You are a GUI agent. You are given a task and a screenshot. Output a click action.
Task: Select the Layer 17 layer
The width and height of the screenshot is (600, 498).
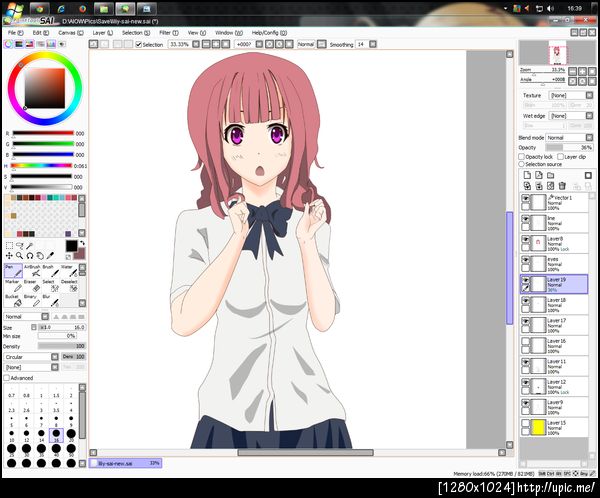coord(554,325)
